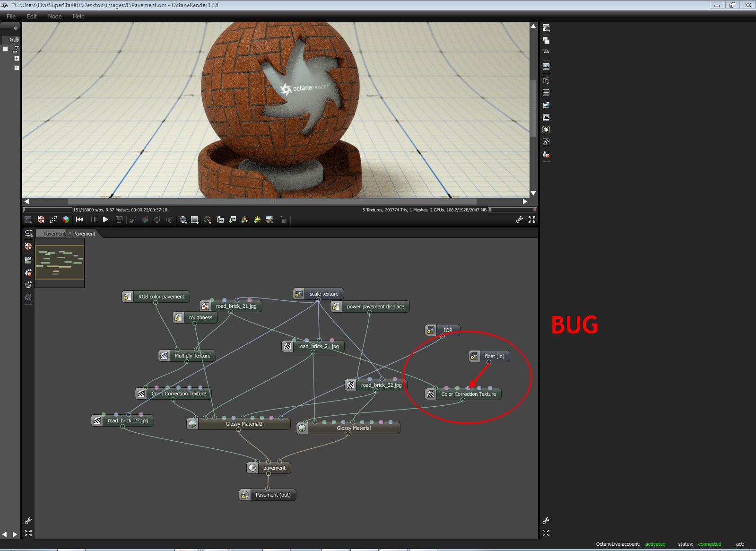Switch to the first Pavement graph tab
This screenshot has width=756, height=551.
point(52,234)
